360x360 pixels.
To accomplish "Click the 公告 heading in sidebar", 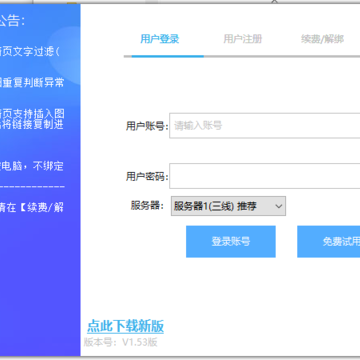I will (x=12, y=22).
